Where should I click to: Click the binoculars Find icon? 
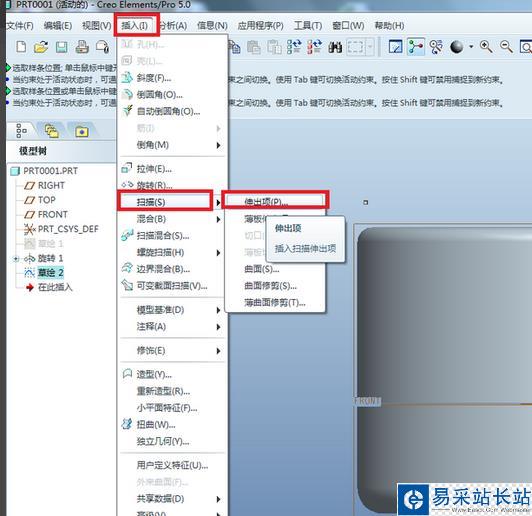tap(335, 47)
